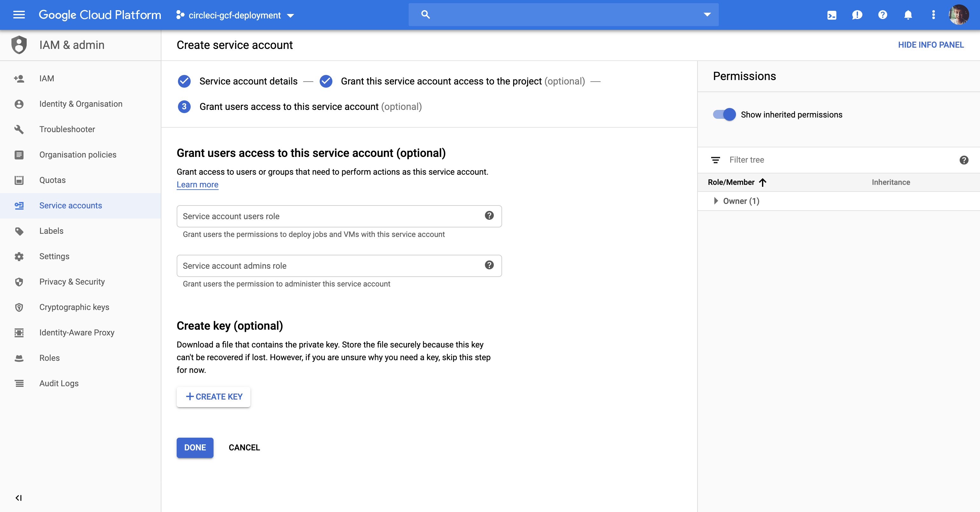
Task: Expand the search bar dropdown arrow
Action: (x=707, y=15)
